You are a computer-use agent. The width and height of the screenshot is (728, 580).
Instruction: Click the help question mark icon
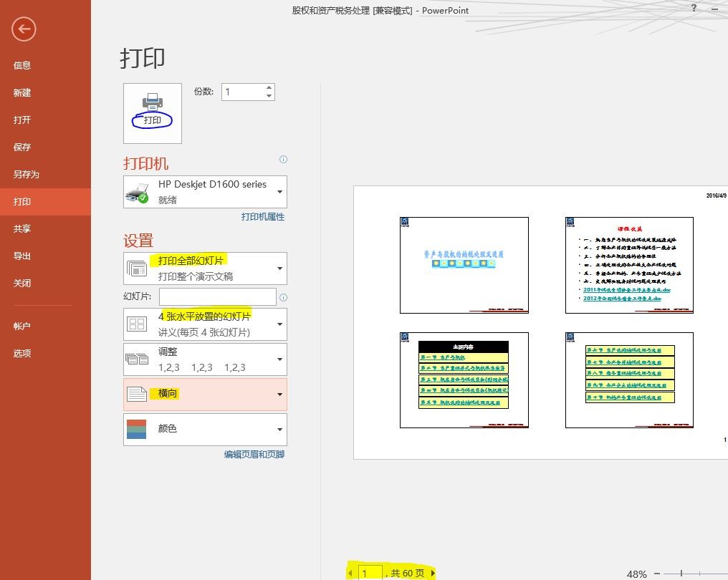694,8
